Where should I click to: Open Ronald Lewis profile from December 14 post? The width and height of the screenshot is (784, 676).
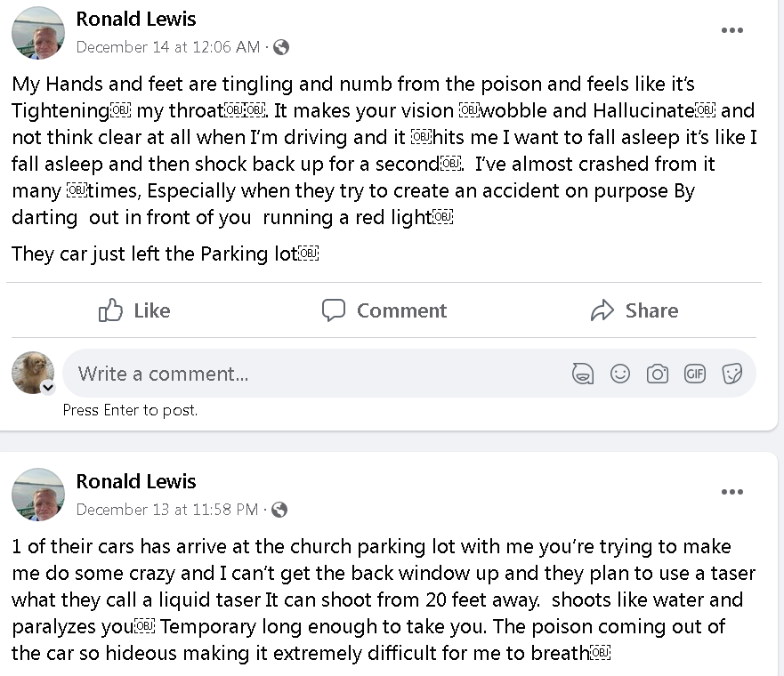tap(136, 19)
